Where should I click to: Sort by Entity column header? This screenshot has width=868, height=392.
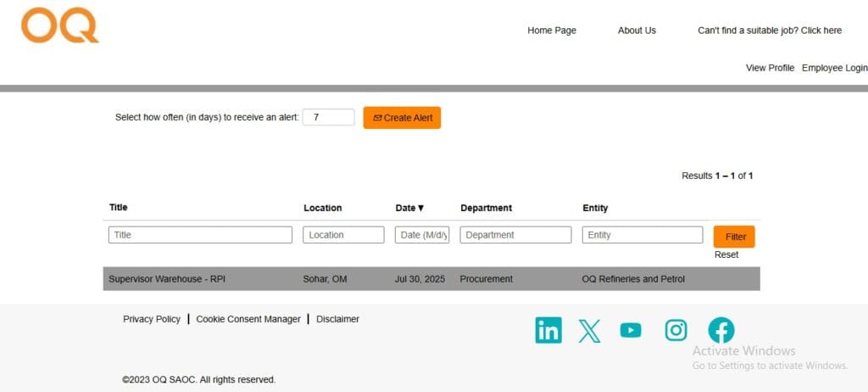[595, 208]
